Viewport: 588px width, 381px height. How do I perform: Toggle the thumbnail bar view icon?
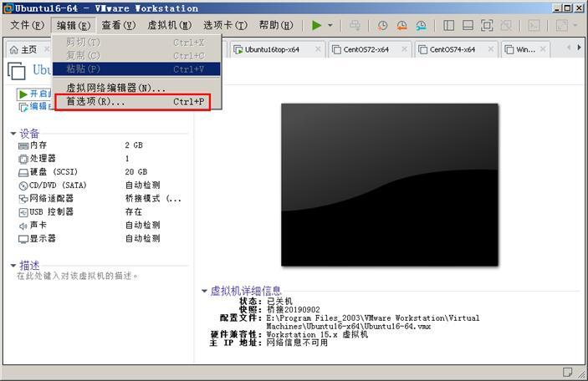point(468,25)
